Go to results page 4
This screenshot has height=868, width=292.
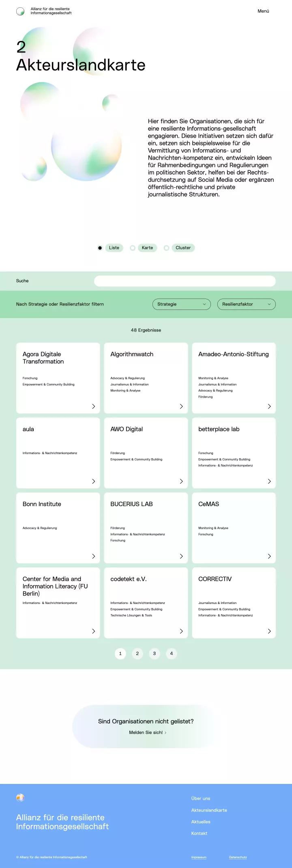(x=172, y=654)
